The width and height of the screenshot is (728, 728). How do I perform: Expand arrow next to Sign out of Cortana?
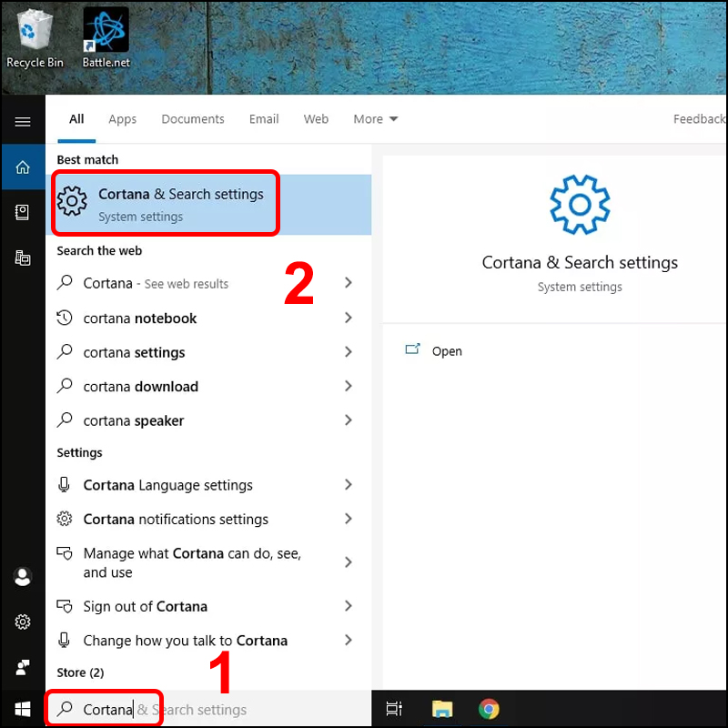coord(349,606)
